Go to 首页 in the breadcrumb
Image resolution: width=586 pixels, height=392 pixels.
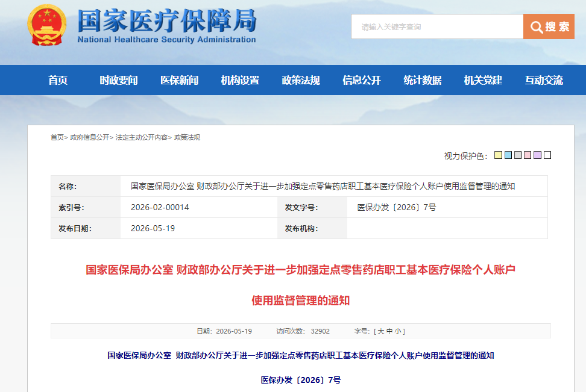pos(57,137)
